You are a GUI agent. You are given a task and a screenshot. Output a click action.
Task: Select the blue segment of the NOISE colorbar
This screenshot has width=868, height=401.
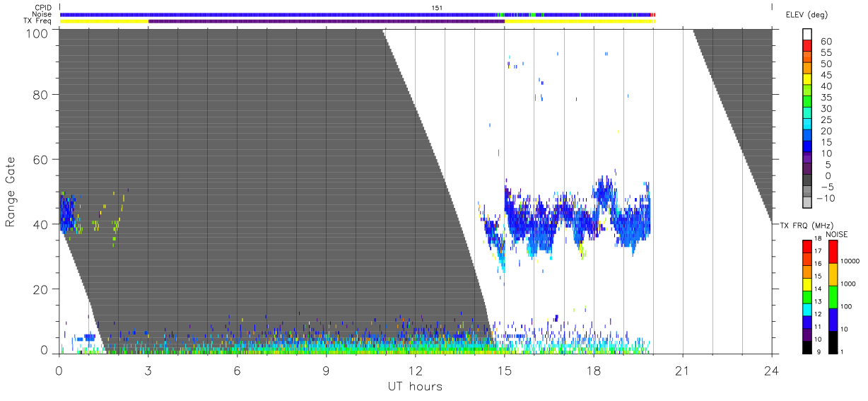(833, 319)
